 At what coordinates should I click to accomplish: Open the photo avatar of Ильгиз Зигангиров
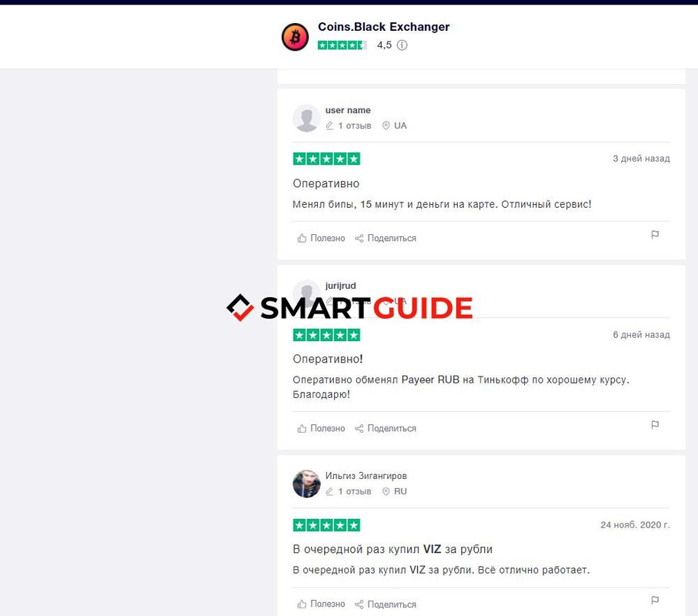tap(306, 484)
